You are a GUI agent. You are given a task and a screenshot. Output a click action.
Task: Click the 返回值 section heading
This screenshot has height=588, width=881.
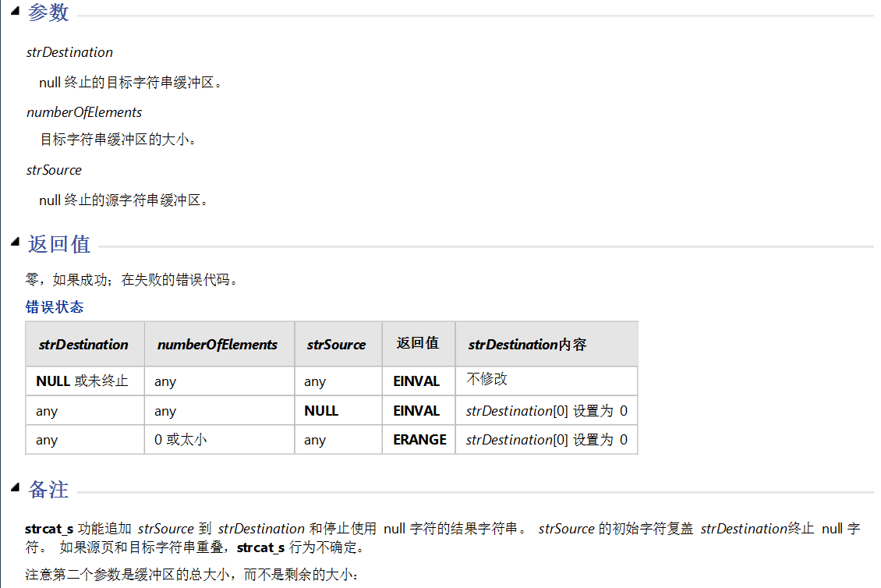click(60, 243)
